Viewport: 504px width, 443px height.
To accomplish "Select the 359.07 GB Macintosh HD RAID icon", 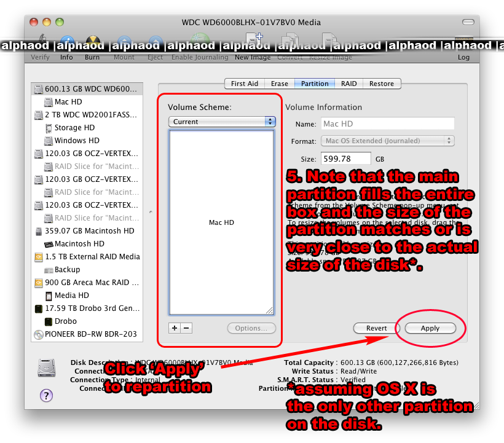I will pyautogui.click(x=39, y=231).
